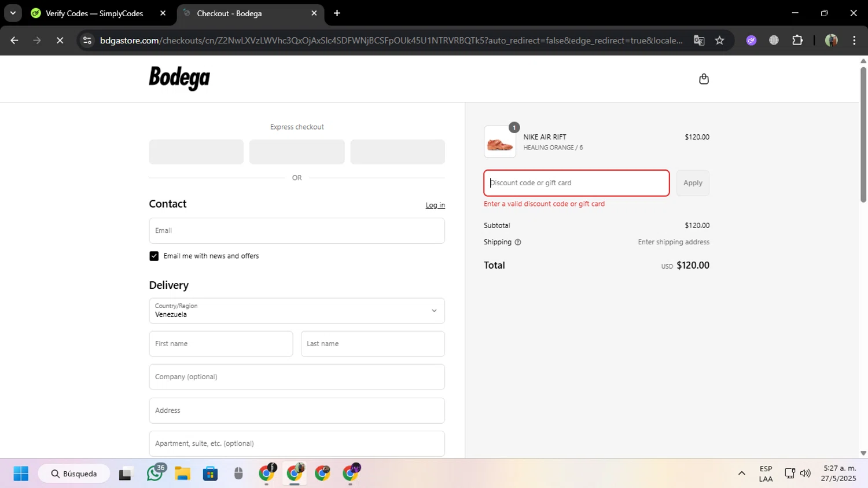
Task: Open Task View on the taskbar
Action: click(125, 474)
